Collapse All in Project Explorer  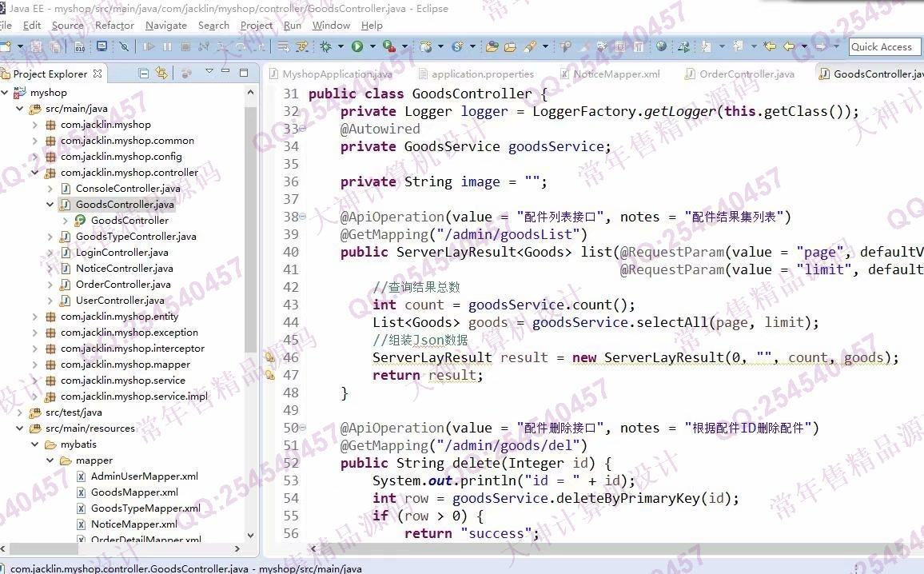tap(143, 73)
